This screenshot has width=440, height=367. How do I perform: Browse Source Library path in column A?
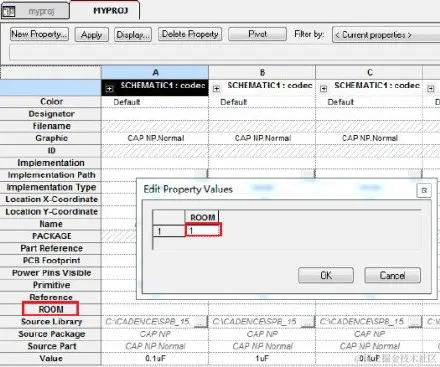200,322
